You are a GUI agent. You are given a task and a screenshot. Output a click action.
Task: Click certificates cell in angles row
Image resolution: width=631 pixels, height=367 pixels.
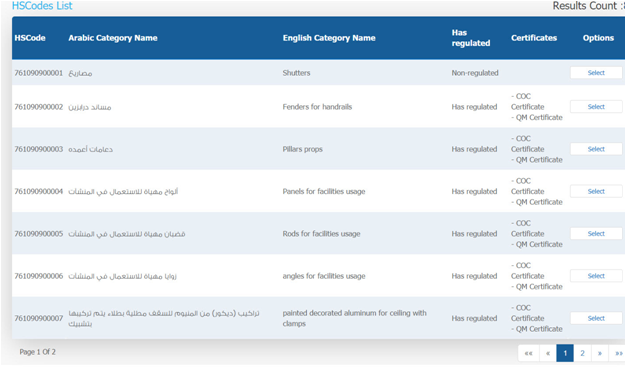coord(537,276)
